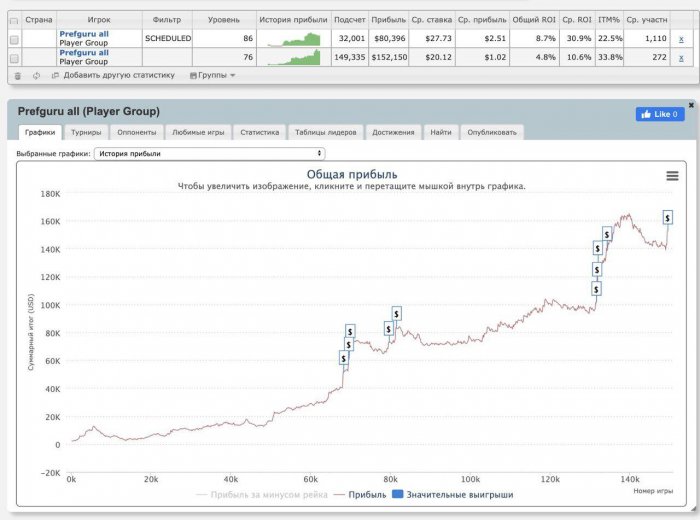Open the Группы dropdown
The image size is (700, 520).
point(212,75)
